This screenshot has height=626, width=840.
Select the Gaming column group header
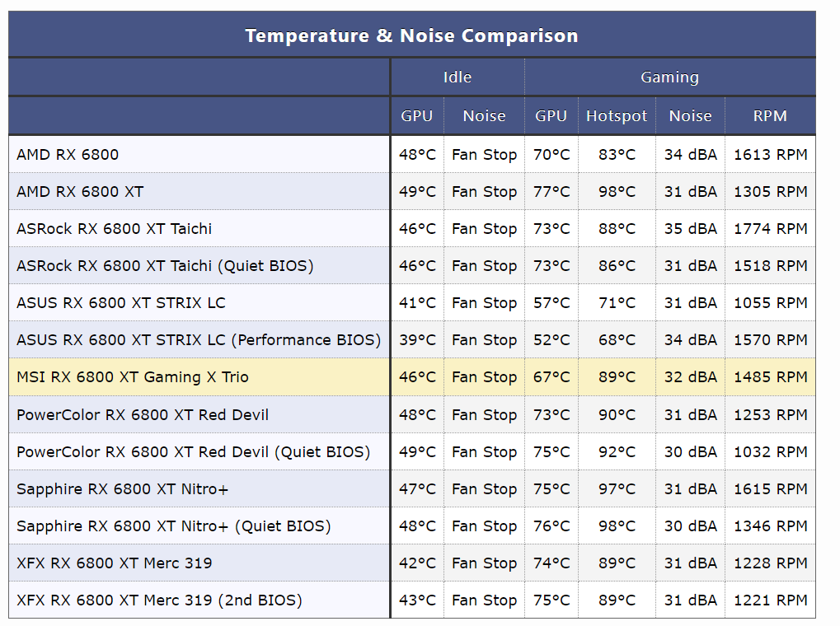click(669, 77)
